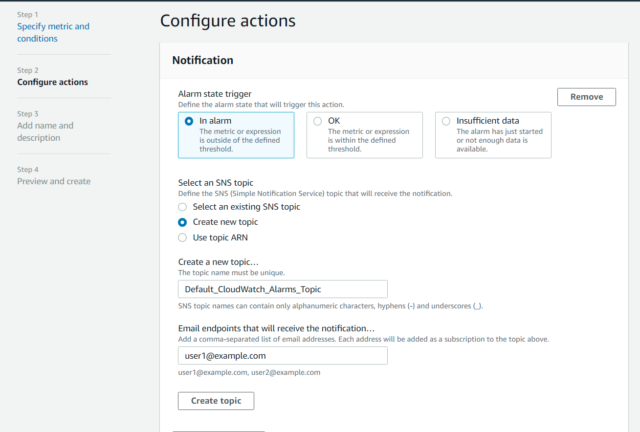This screenshot has height=432, width=640.
Task: Open Step 1 Specify metric and conditions
Action: (x=53, y=32)
